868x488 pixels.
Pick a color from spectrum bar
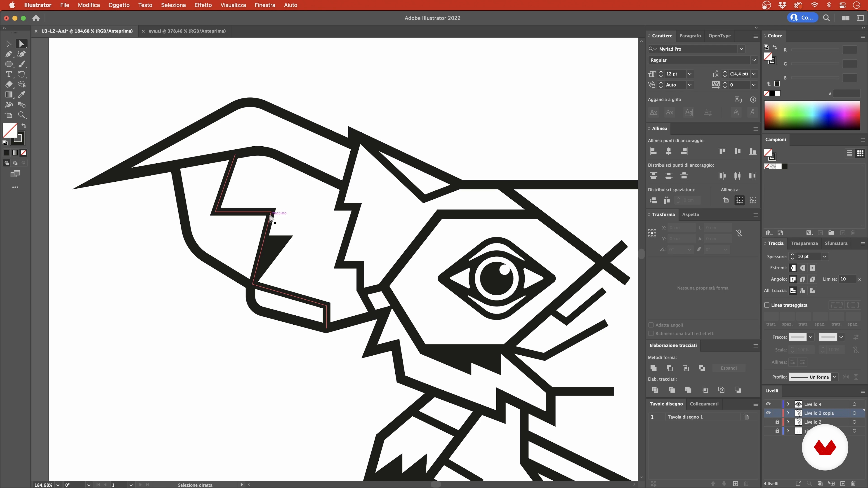pos(812,115)
